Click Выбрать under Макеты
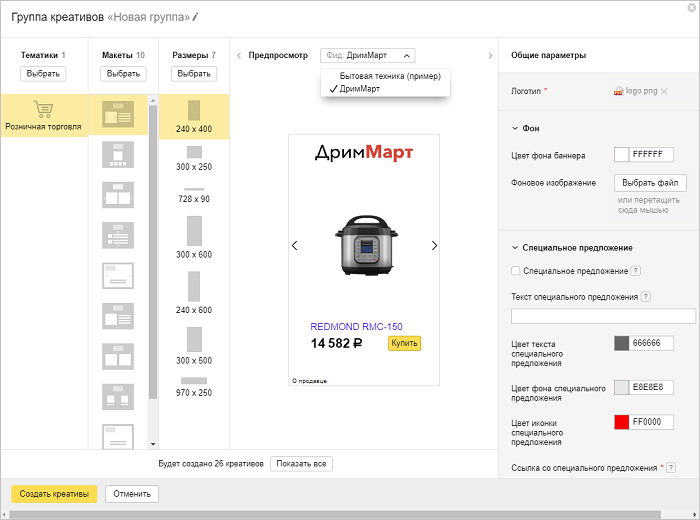The image size is (700, 520). tap(123, 74)
